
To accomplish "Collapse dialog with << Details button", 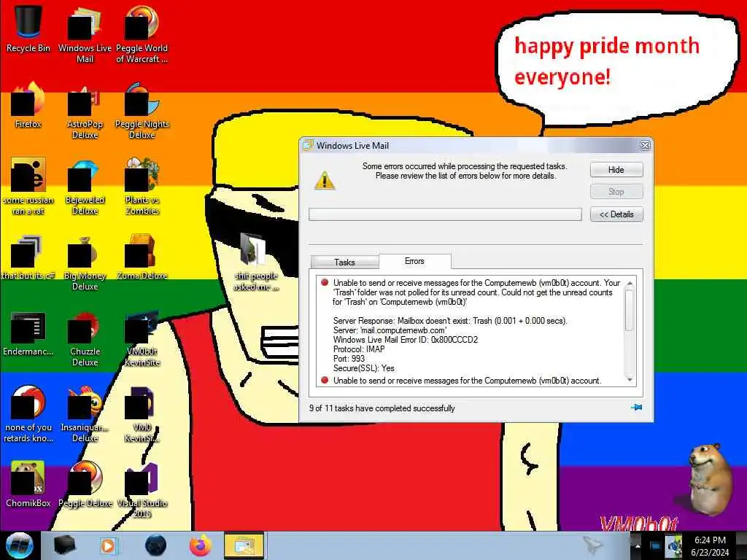I will 616,214.
